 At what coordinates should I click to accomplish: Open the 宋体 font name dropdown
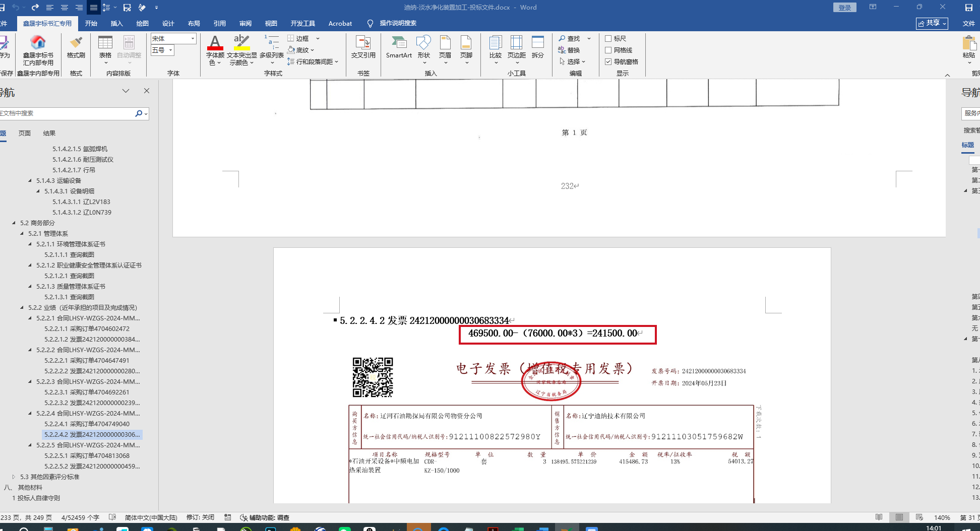tap(193, 38)
